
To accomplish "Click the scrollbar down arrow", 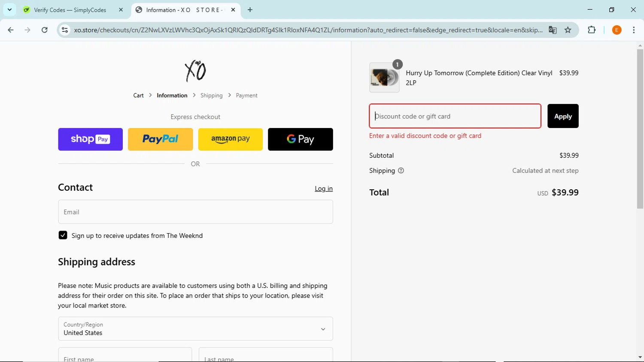I will (x=640, y=357).
